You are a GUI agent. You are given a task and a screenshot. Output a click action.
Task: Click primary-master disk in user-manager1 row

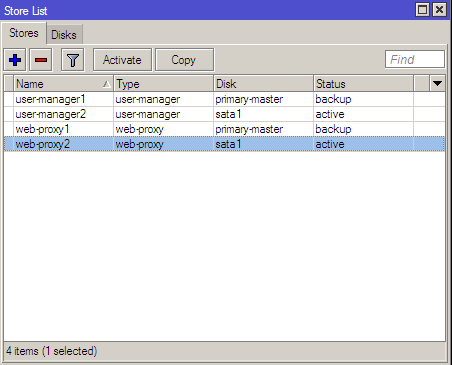coord(249,99)
